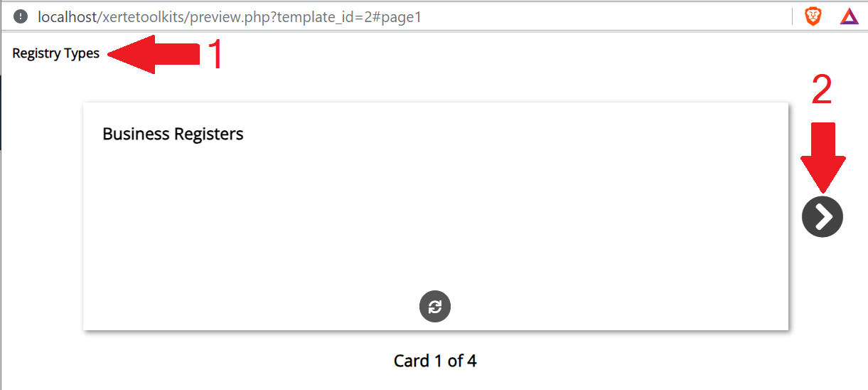Image resolution: width=868 pixels, height=390 pixels.
Task: Select the red number 2 annotation
Action: 822,90
